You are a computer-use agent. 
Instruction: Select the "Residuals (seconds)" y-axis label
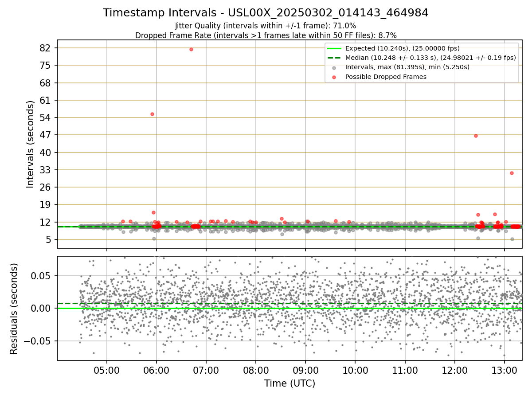(14, 309)
